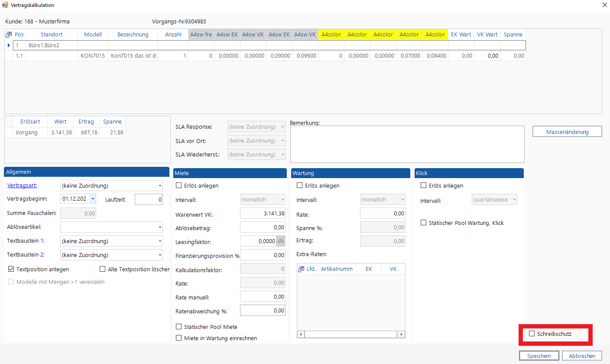The width and height of the screenshot is (610, 364).
Task: Open Massenänderung
Action: tap(567, 132)
